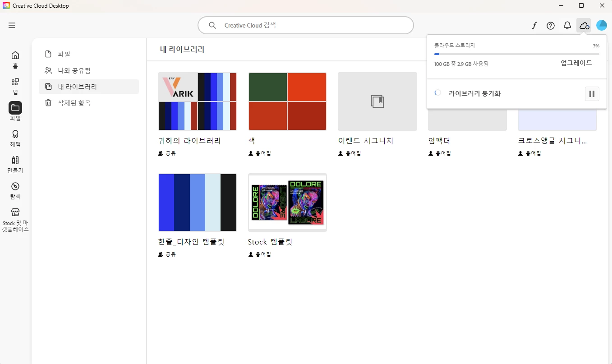This screenshot has width=612, height=364.
Task: Click the 귀하의 라이브러리 title
Action: (189, 141)
